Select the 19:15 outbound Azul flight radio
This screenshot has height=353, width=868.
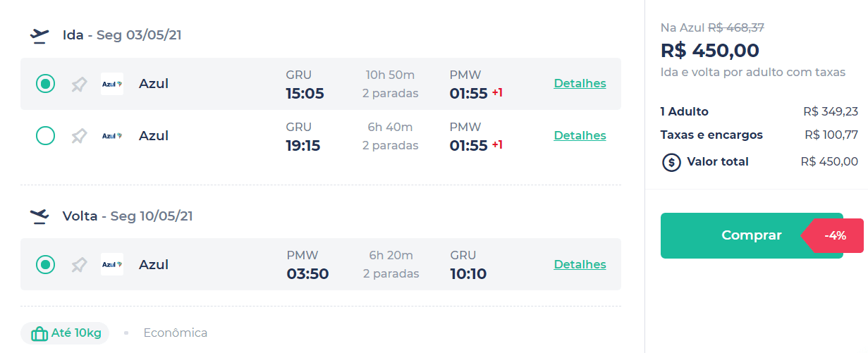45,135
